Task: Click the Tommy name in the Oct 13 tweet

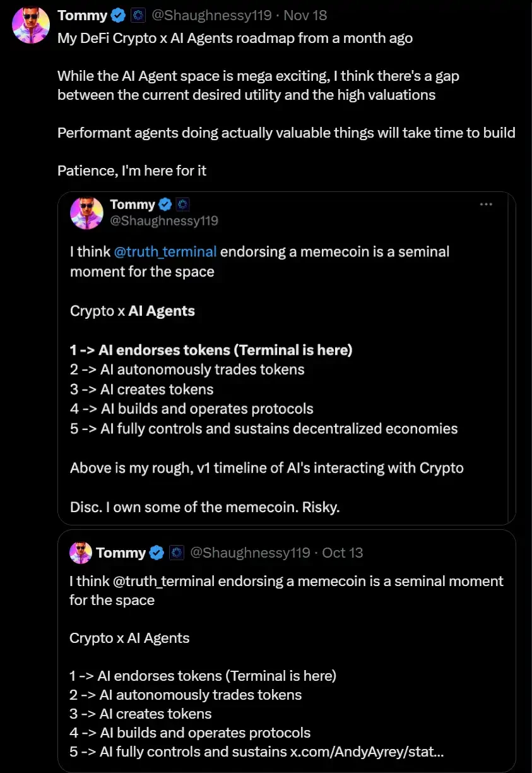Action: pyautogui.click(x=121, y=553)
